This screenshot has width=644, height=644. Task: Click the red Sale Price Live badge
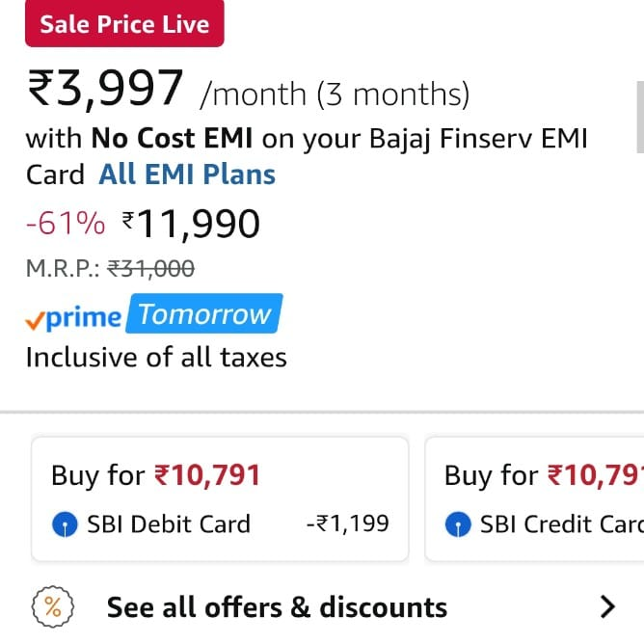pos(124,24)
